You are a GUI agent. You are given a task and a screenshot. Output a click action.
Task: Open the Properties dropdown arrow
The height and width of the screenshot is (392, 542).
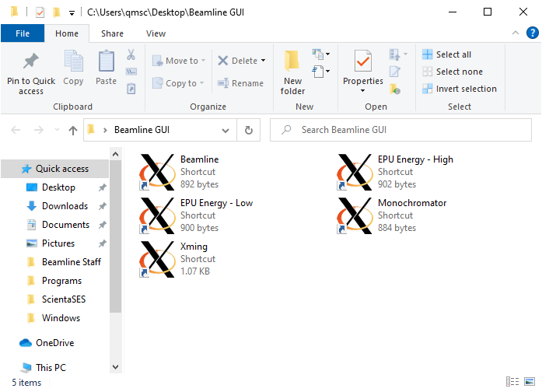pyautogui.click(x=362, y=90)
